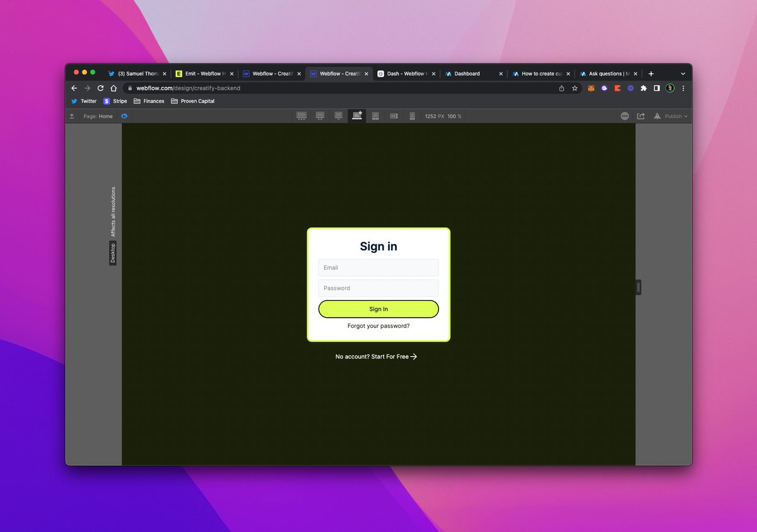Open the Twitter bookmark
Screen dimensions: 757x532
pyautogui.click(x=84, y=101)
